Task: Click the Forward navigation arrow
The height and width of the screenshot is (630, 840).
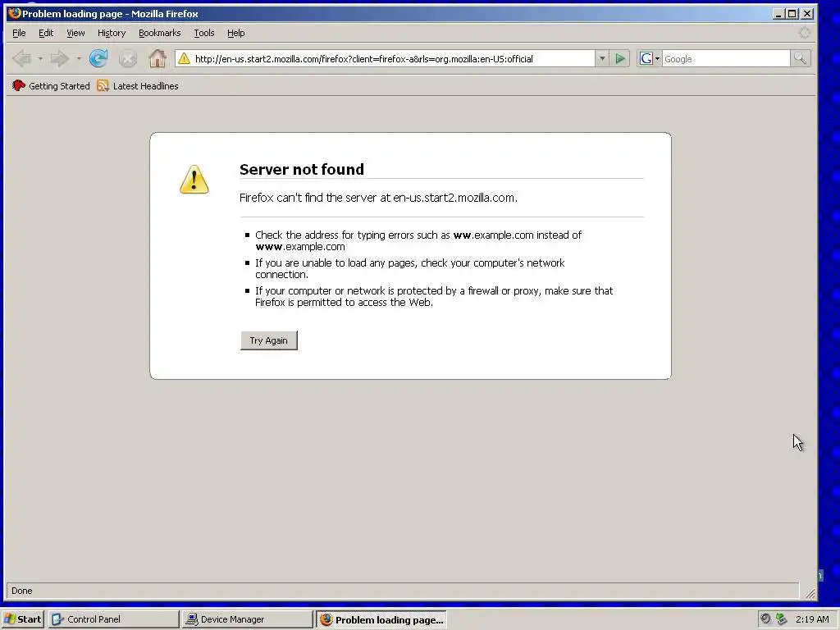Action: pos(59,58)
